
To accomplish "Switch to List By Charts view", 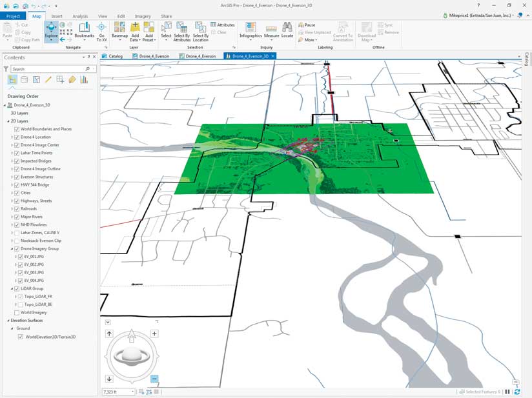I will pos(84,80).
